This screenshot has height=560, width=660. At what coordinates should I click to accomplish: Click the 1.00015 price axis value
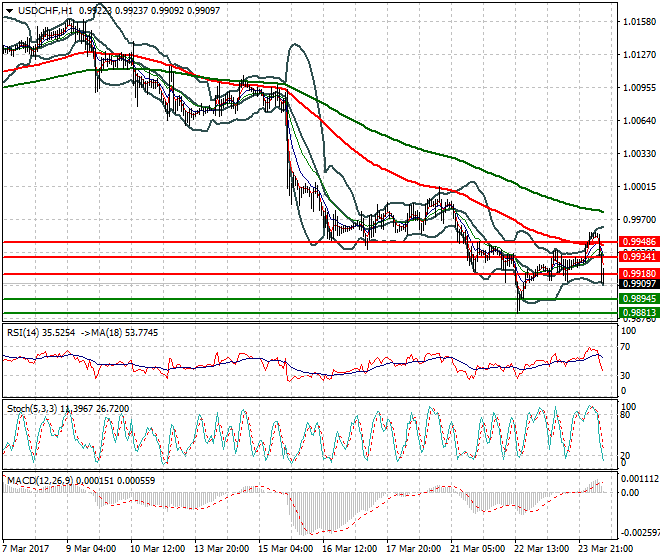[639, 187]
